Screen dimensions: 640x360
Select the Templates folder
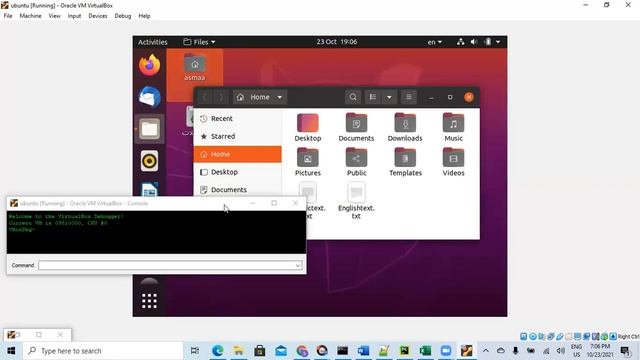coord(405,162)
